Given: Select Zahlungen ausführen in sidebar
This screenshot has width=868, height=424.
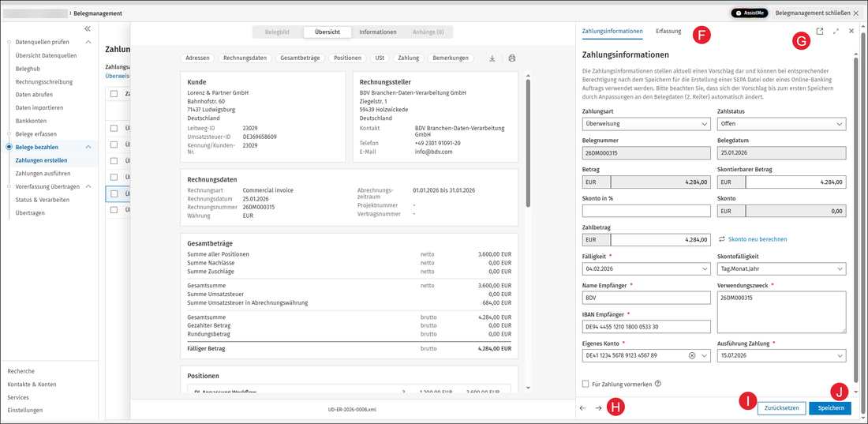Looking at the screenshot, I should (x=43, y=174).
